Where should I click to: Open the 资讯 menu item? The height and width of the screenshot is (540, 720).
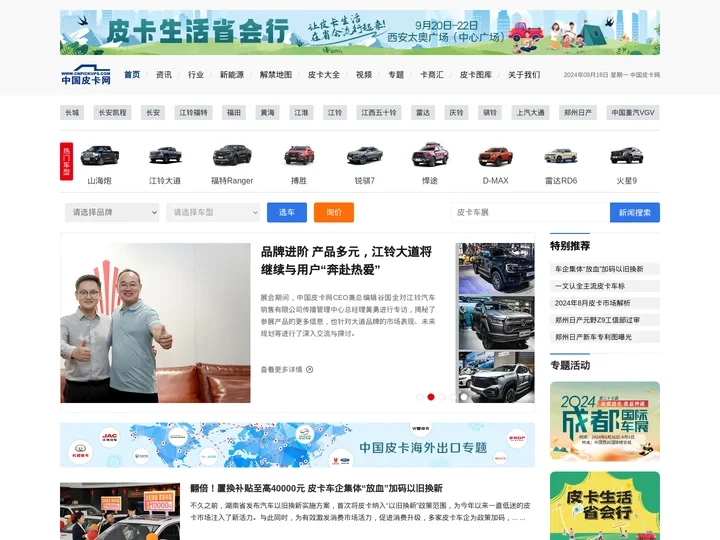click(x=164, y=74)
